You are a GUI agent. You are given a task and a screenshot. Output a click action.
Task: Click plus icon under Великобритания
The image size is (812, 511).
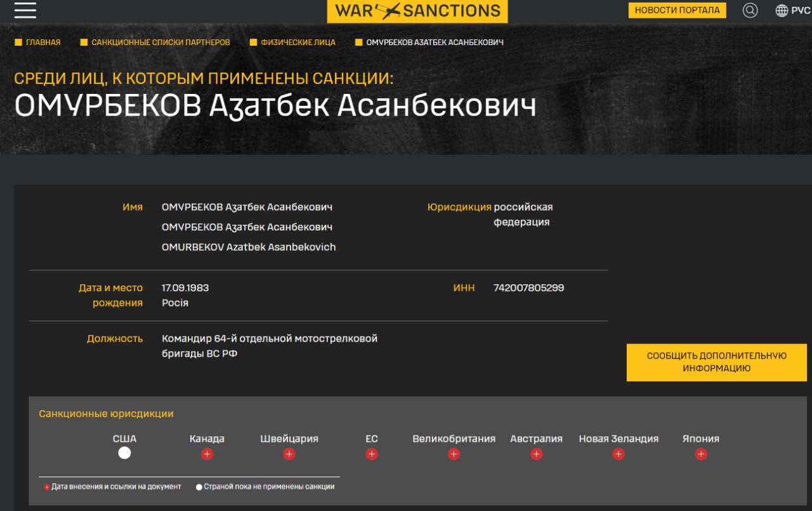(x=454, y=454)
